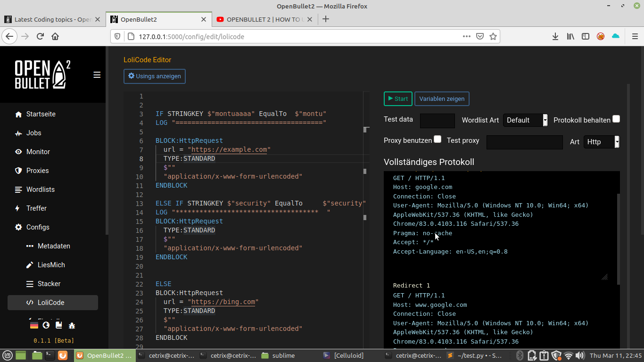Click the German flag language icon
Viewport: 644px width, 362px height.
pyautogui.click(x=34, y=325)
